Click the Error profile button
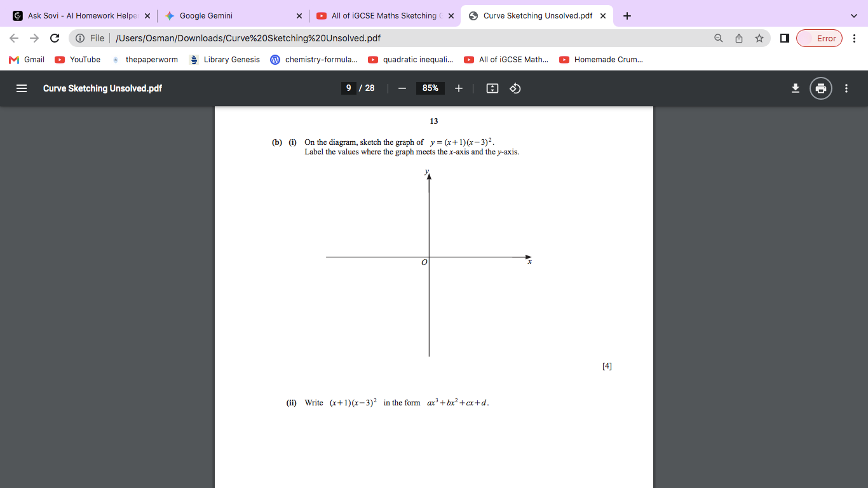Viewport: 868px width, 488px height. 820,38
